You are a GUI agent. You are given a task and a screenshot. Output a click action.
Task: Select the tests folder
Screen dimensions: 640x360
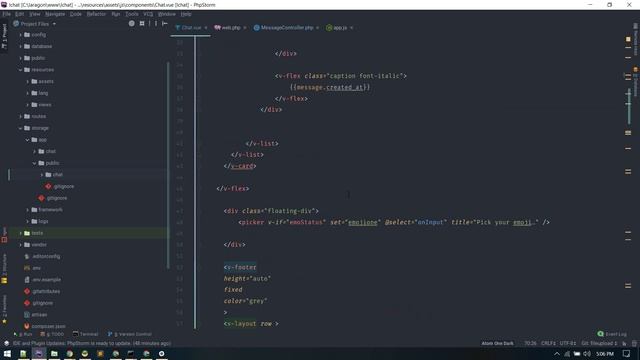[37, 233]
